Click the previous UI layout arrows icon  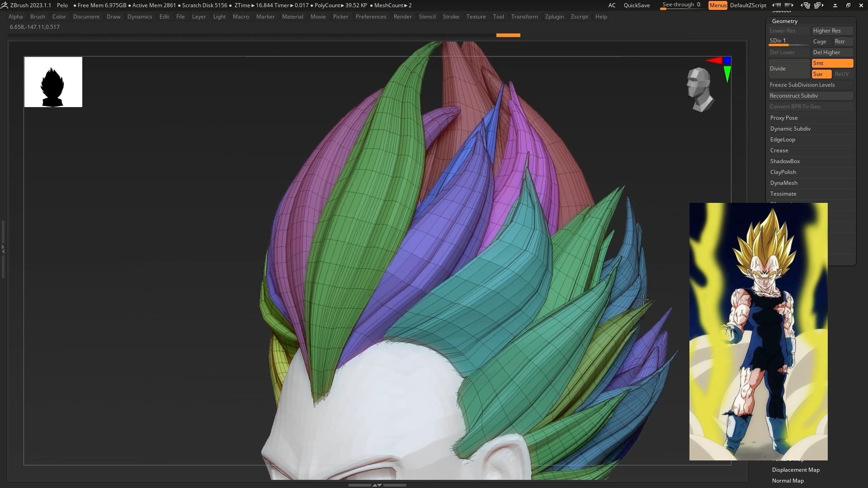point(777,5)
